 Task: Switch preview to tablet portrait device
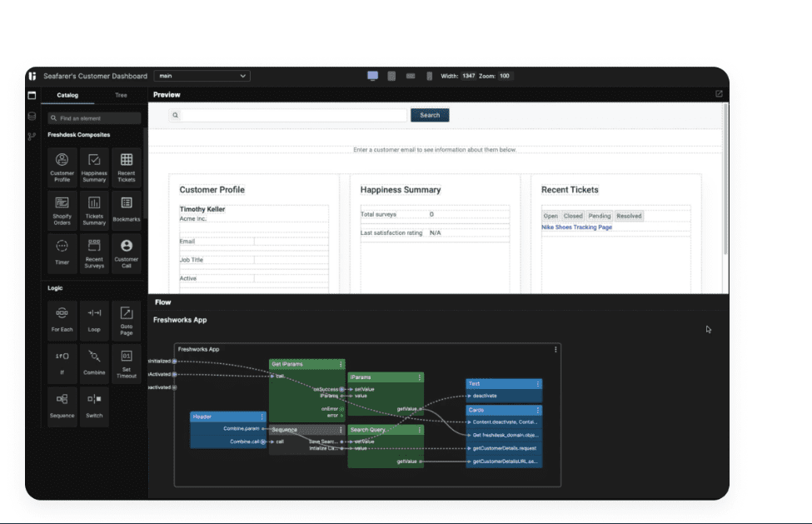(x=391, y=76)
